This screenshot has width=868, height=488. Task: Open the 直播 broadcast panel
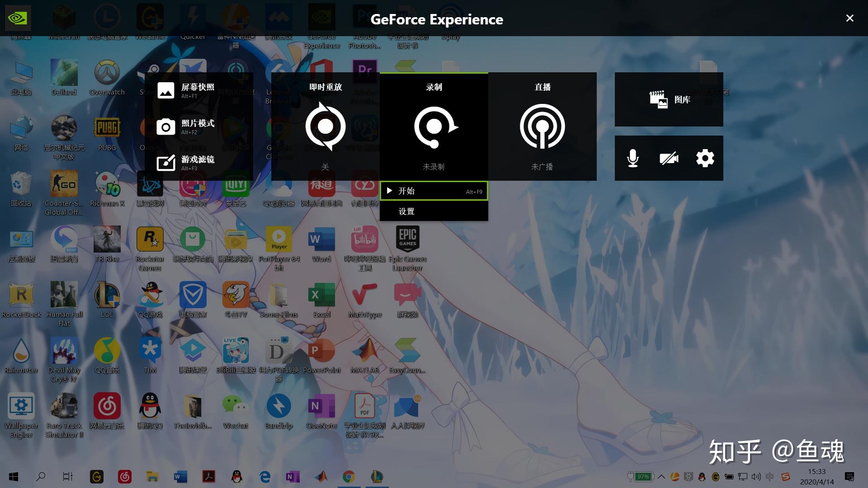542,127
